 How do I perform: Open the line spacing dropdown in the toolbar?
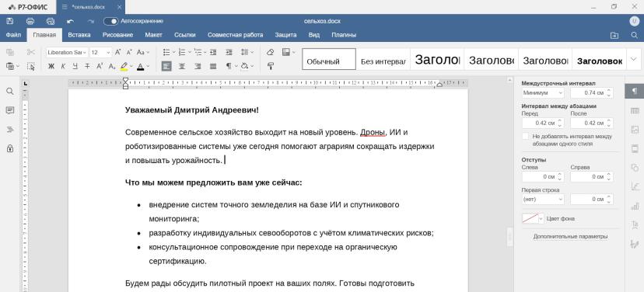(247, 52)
